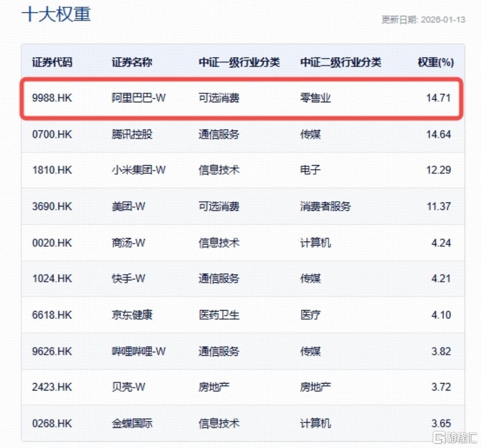Click weight value 12.29
481x448 pixels.
(x=438, y=170)
